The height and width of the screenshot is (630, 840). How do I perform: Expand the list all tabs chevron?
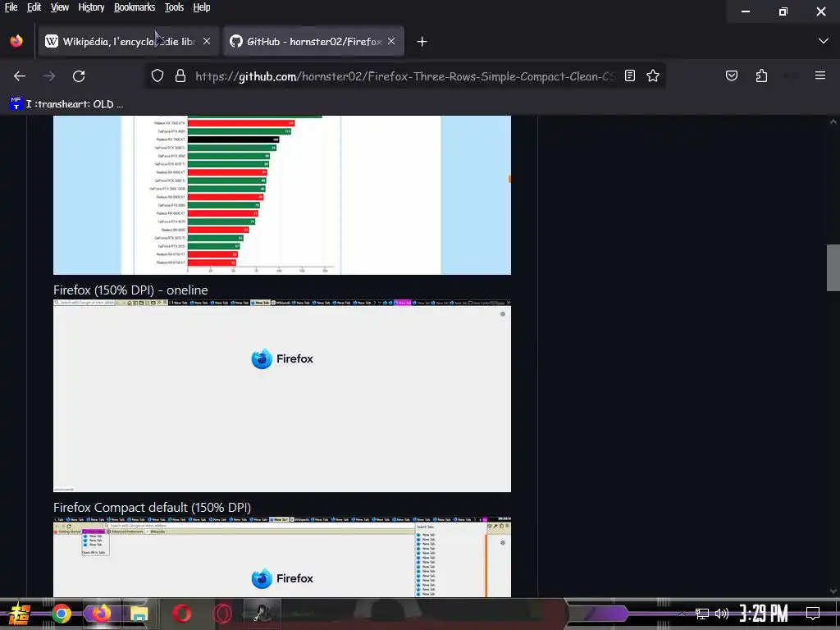click(824, 41)
